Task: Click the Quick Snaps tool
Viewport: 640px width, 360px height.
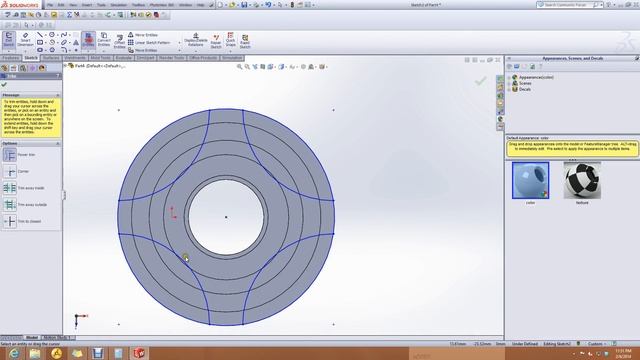Action: click(231, 40)
